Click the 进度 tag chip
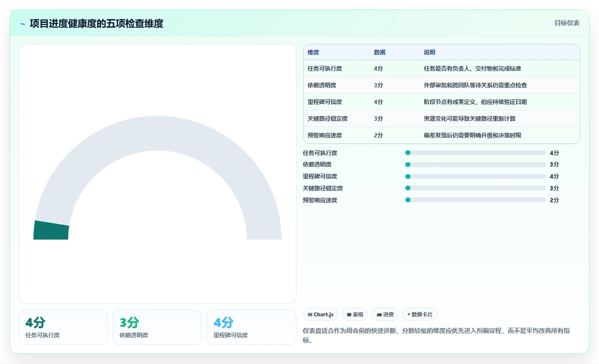Image resolution: width=599 pixels, height=364 pixels. click(x=385, y=314)
